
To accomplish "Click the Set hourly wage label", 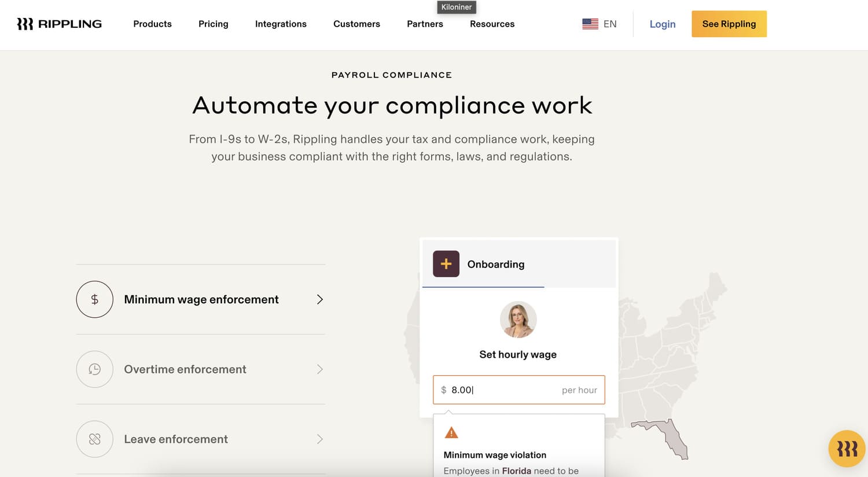I will [518, 354].
